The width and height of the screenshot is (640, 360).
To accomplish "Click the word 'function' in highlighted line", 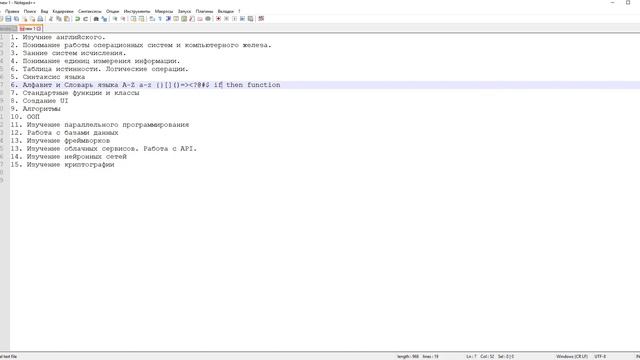I will click(x=264, y=85).
